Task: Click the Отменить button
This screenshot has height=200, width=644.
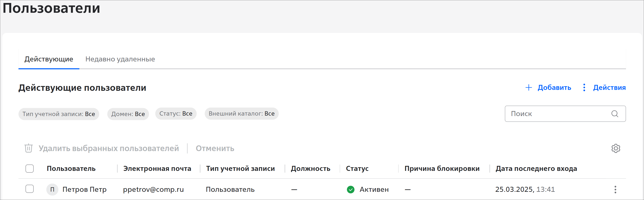Action: tap(215, 149)
